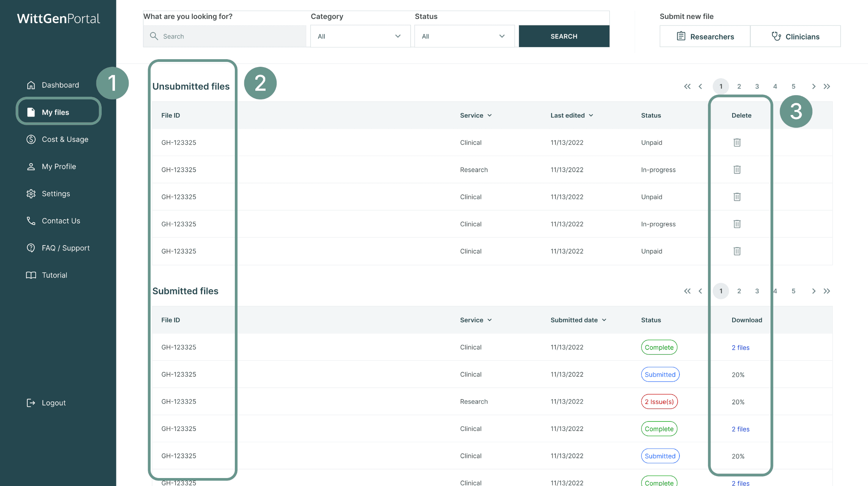Go to last page of Unsubmitted files
The image size is (868, 486).
(827, 87)
